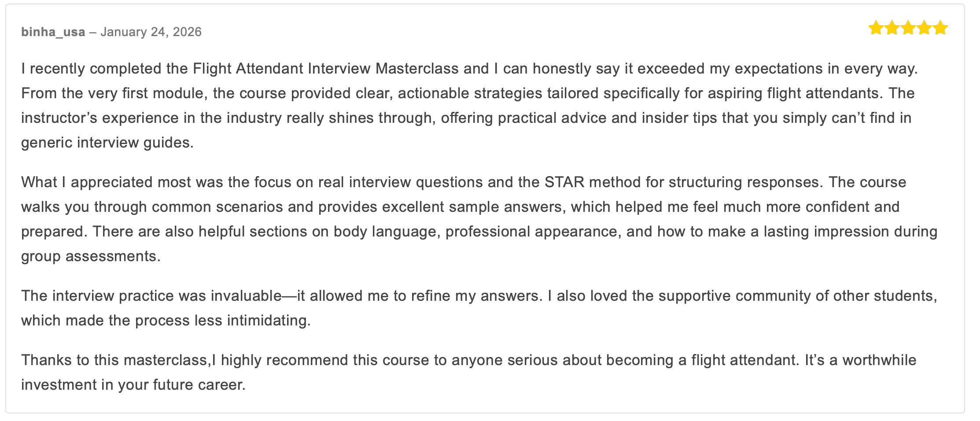Click the 'generic interview guides.' text
Image resolution: width=980 pixels, height=421 pixels.
pos(107,143)
